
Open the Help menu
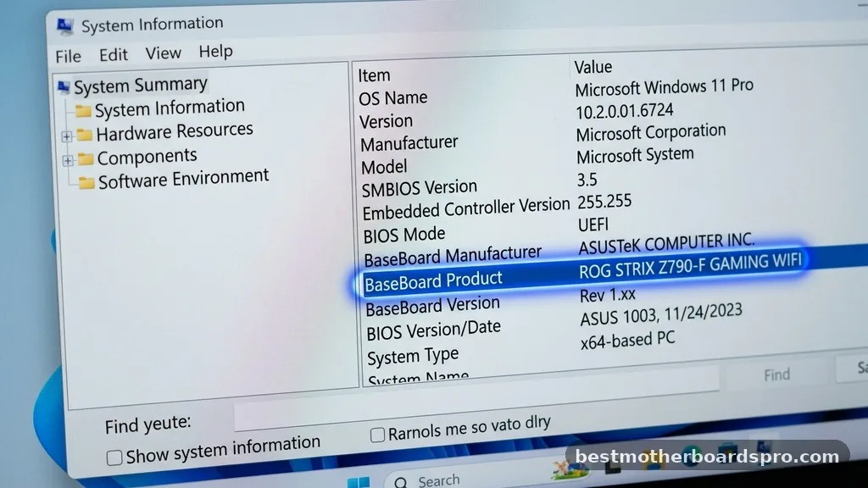coord(216,52)
